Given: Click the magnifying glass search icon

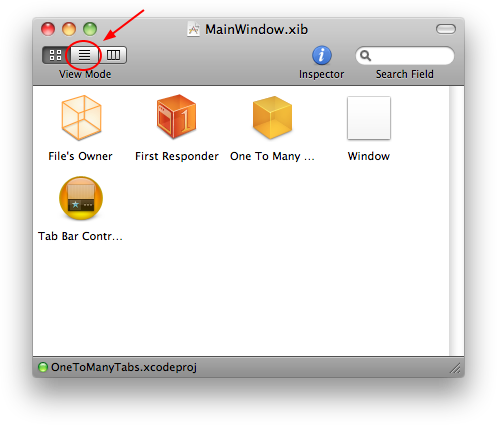Looking at the screenshot, I should coord(365,56).
